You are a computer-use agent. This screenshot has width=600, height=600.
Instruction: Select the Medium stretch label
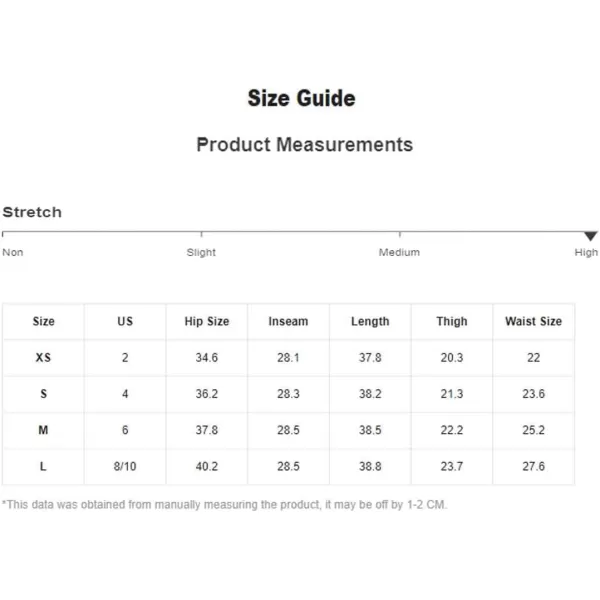[399, 252]
